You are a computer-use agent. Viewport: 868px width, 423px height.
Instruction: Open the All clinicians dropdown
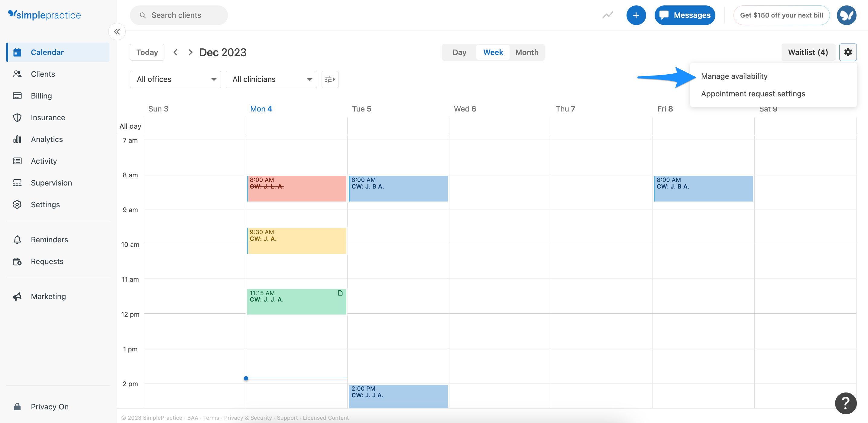(271, 79)
